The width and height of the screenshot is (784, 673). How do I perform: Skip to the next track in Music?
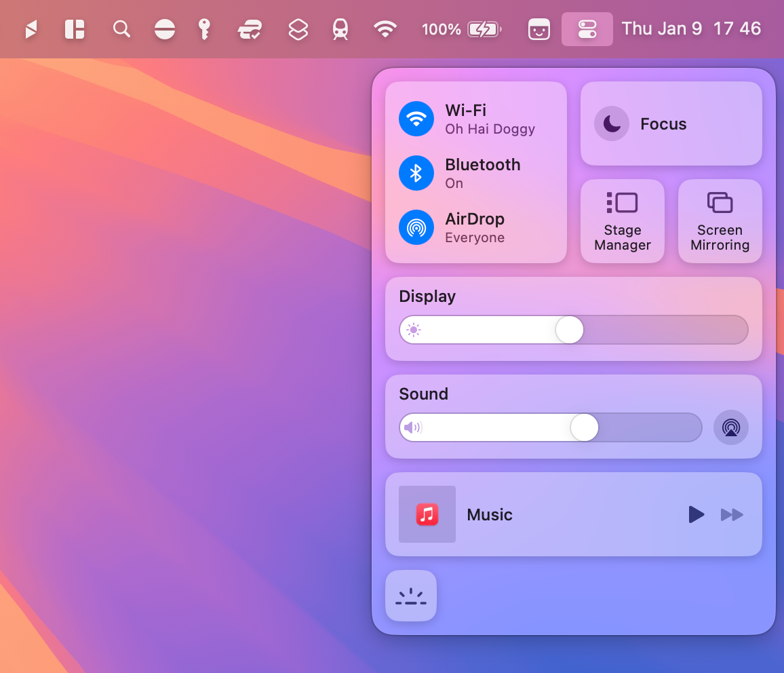(x=732, y=514)
